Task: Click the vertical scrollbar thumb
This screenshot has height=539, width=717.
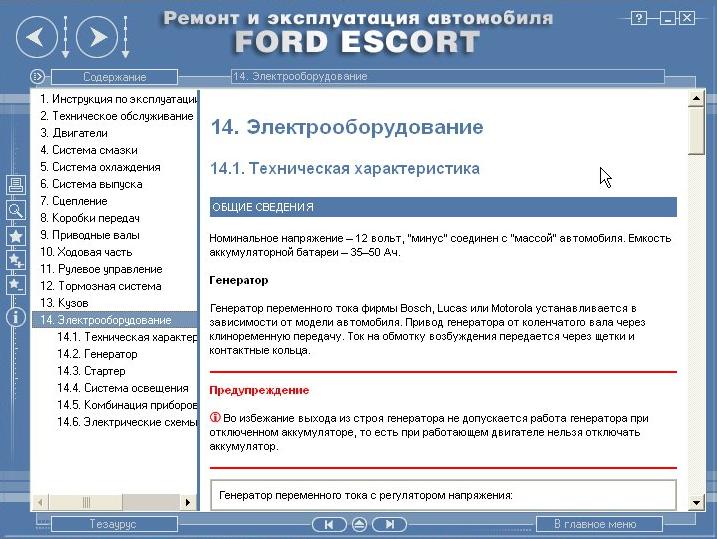Action: tap(696, 131)
